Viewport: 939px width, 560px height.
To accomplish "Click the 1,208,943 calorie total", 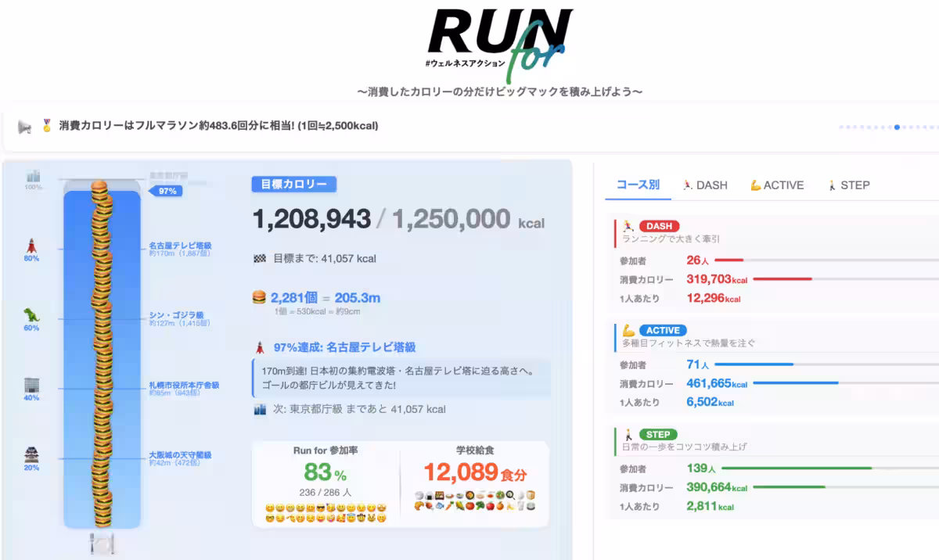I will coord(311,219).
